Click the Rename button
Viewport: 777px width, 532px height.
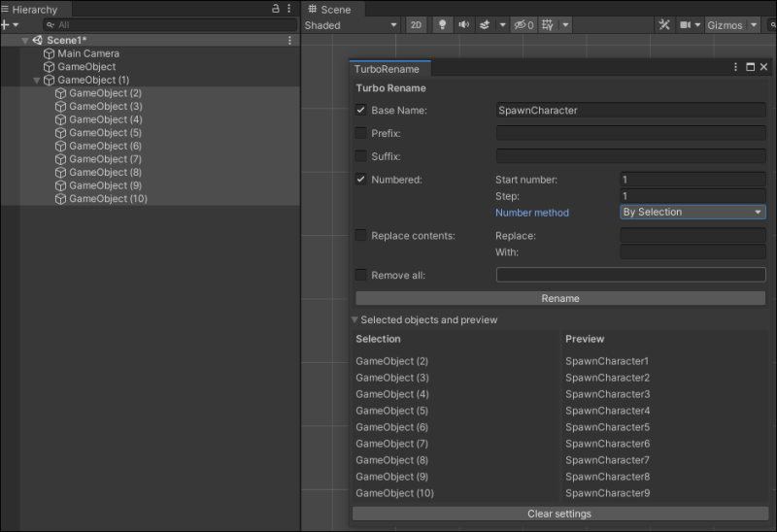pyautogui.click(x=560, y=298)
